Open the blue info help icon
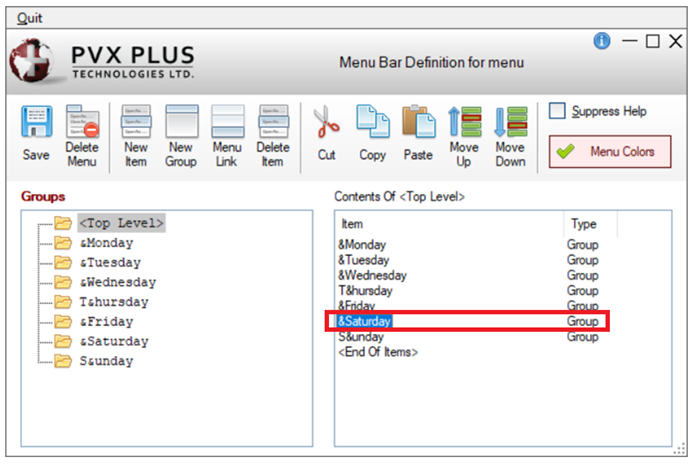The height and width of the screenshot is (464, 693). point(602,41)
